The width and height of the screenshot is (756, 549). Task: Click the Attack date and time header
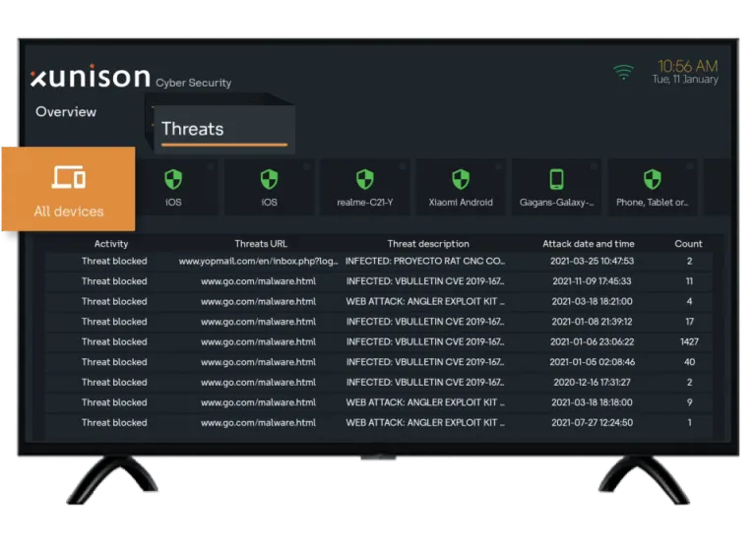pos(589,244)
